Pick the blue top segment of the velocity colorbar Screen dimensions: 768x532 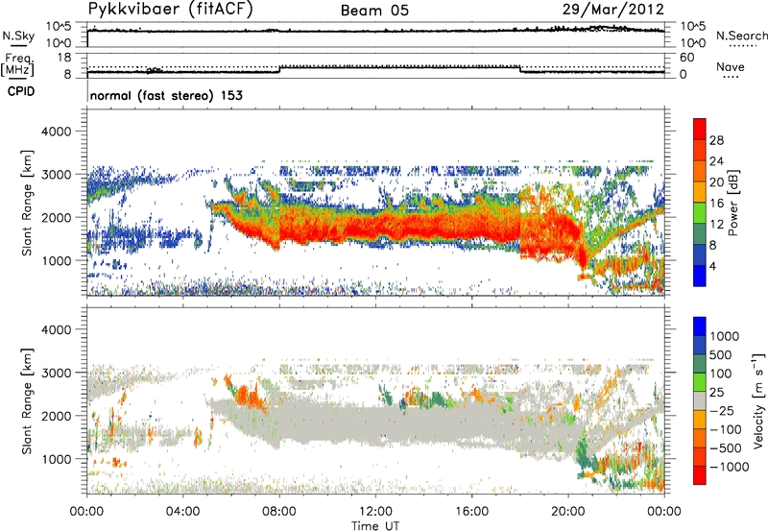click(x=700, y=326)
